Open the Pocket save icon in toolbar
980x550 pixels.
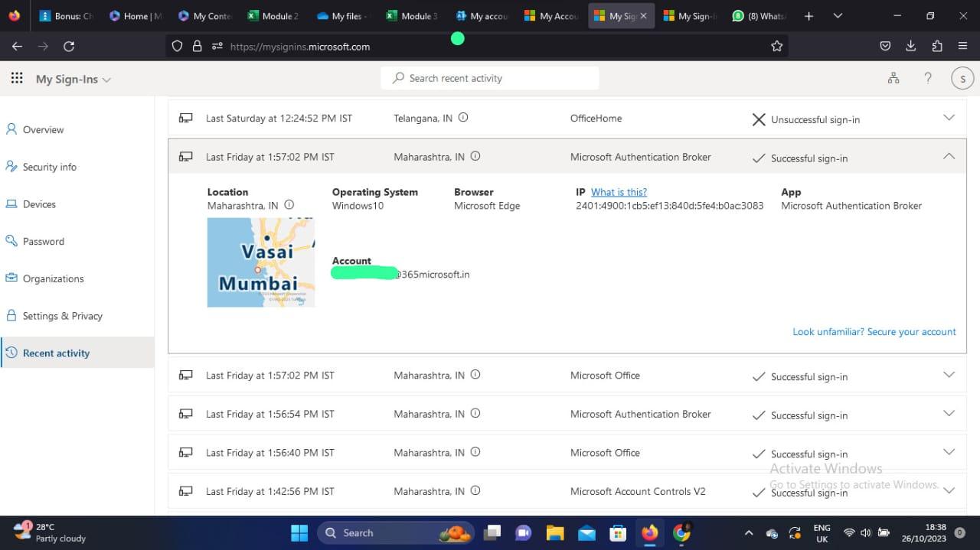(885, 46)
